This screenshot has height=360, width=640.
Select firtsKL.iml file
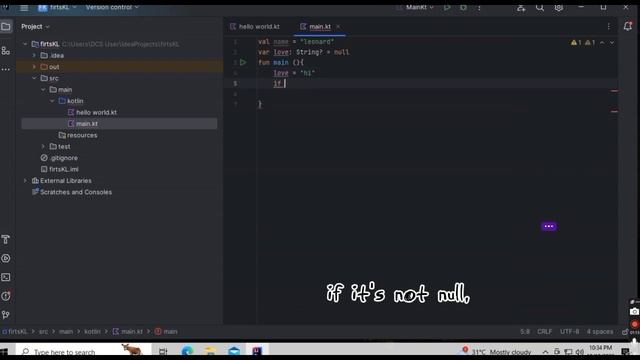[x=60, y=169]
